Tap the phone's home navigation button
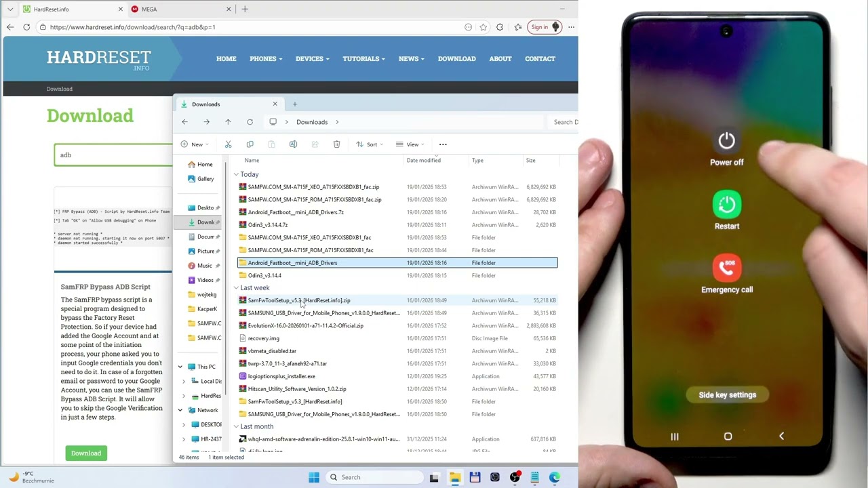The width and height of the screenshot is (868, 488). click(728, 436)
